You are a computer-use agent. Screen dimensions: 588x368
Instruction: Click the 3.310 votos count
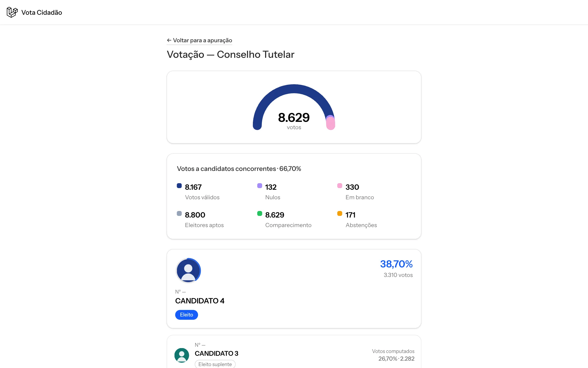click(398, 275)
